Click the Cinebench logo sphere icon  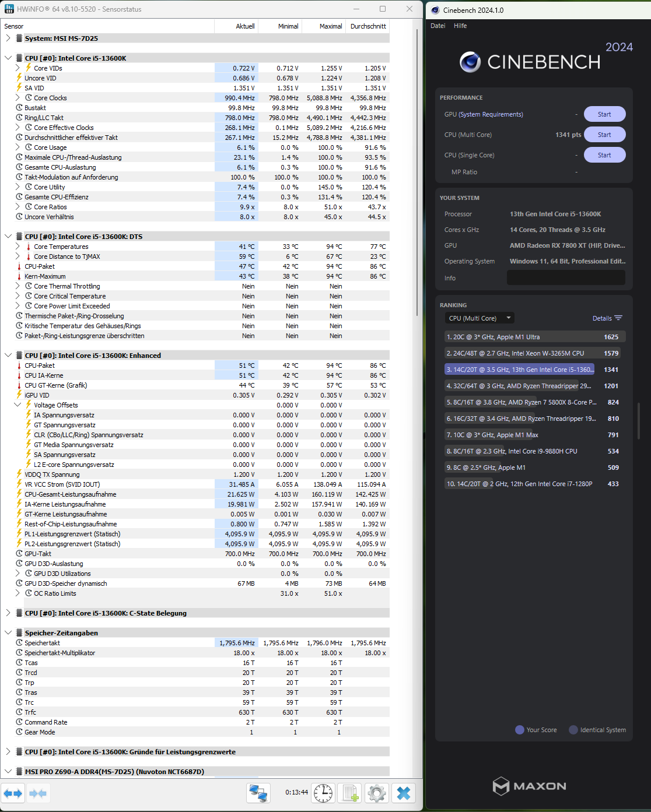click(470, 62)
